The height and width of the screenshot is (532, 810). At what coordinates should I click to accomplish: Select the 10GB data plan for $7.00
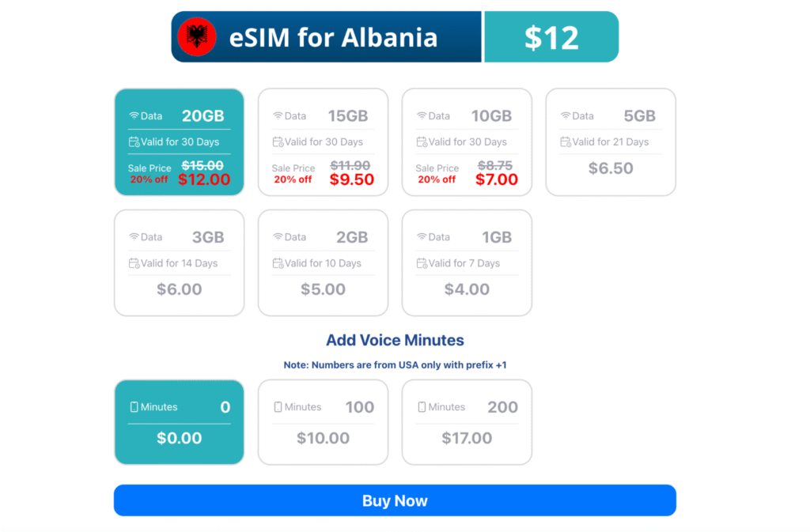tap(467, 142)
